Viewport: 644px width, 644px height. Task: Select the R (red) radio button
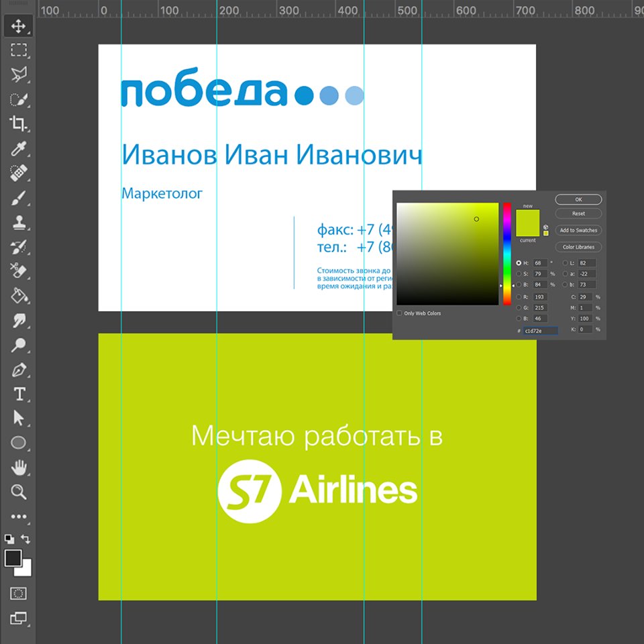pos(519,297)
